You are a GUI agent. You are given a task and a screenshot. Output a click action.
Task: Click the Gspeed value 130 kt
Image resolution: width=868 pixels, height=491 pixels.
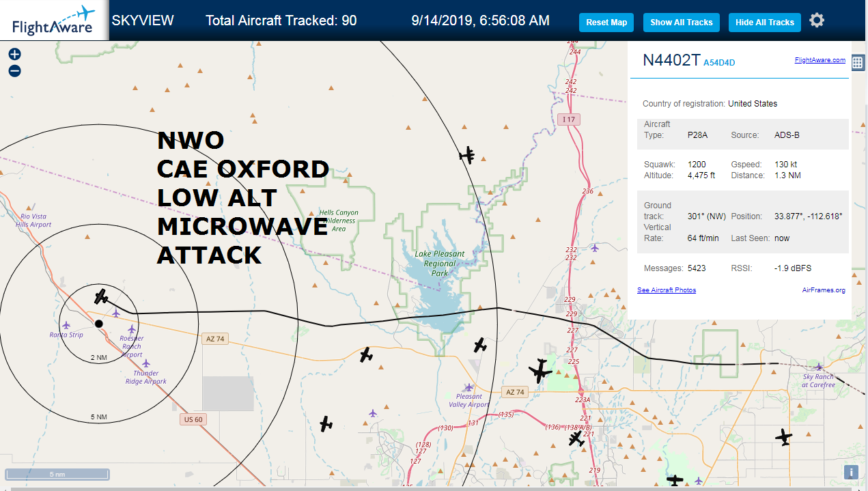click(x=785, y=165)
